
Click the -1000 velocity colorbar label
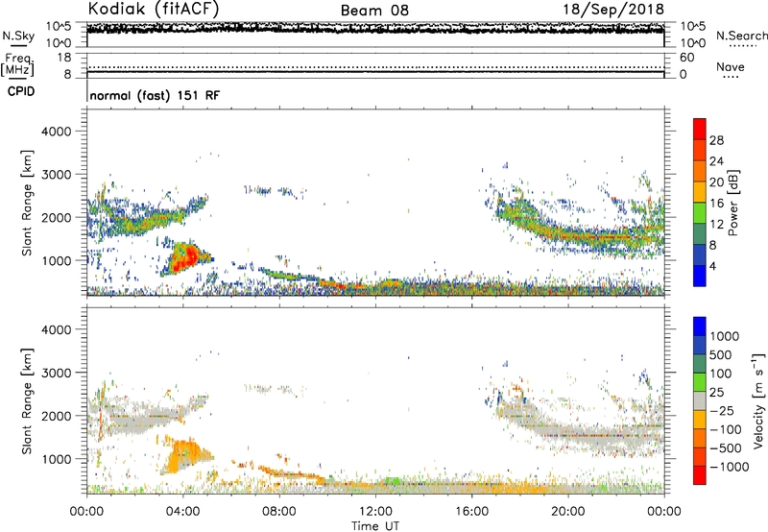(x=729, y=467)
